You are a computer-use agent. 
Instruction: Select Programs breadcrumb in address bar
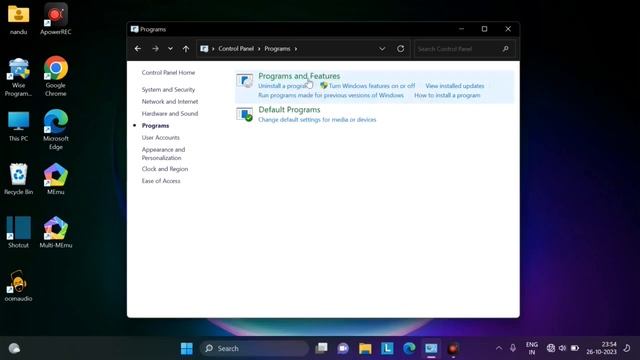click(277, 49)
